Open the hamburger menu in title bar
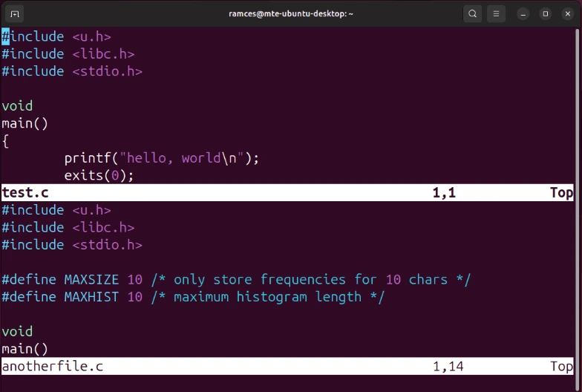Screen dimensions: 582x392 (496, 14)
